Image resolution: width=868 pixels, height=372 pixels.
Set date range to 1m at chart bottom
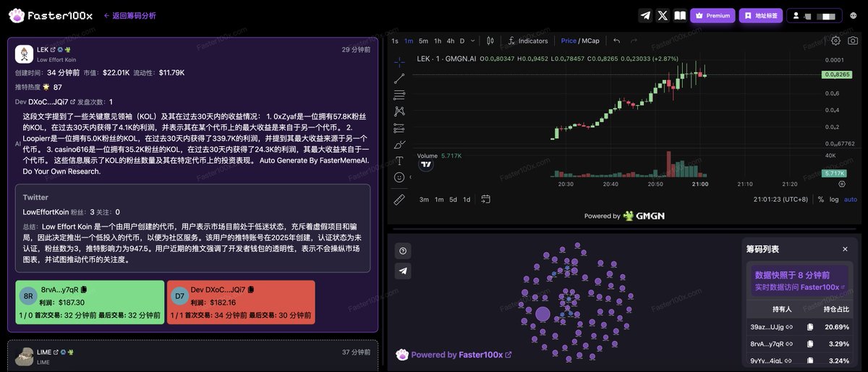coord(439,200)
